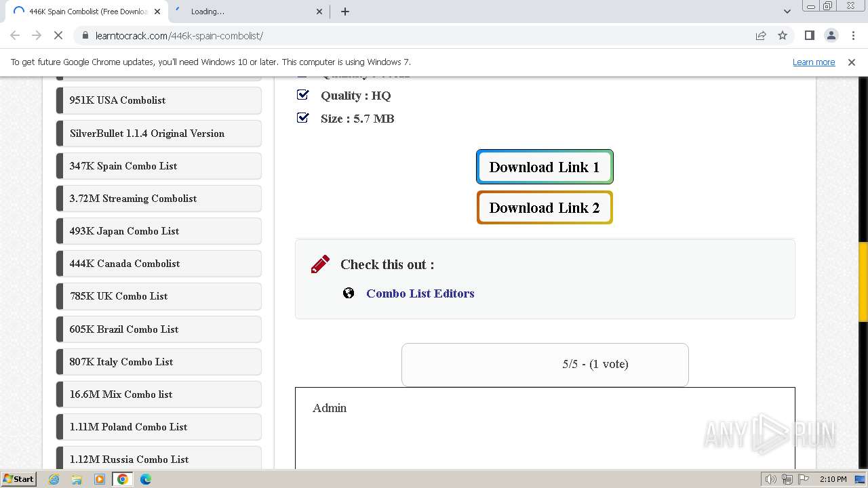Open the Combo List Editors link
The height and width of the screenshot is (488, 868).
coord(420,293)
